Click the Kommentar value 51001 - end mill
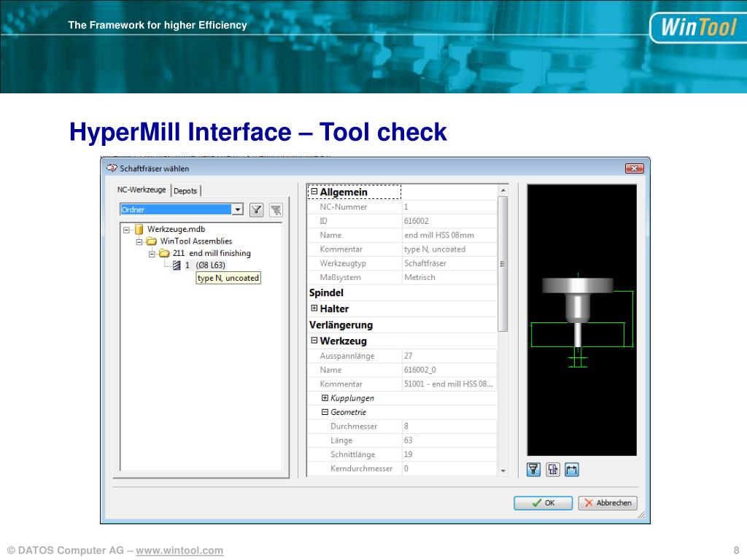 tap(449, 384)
